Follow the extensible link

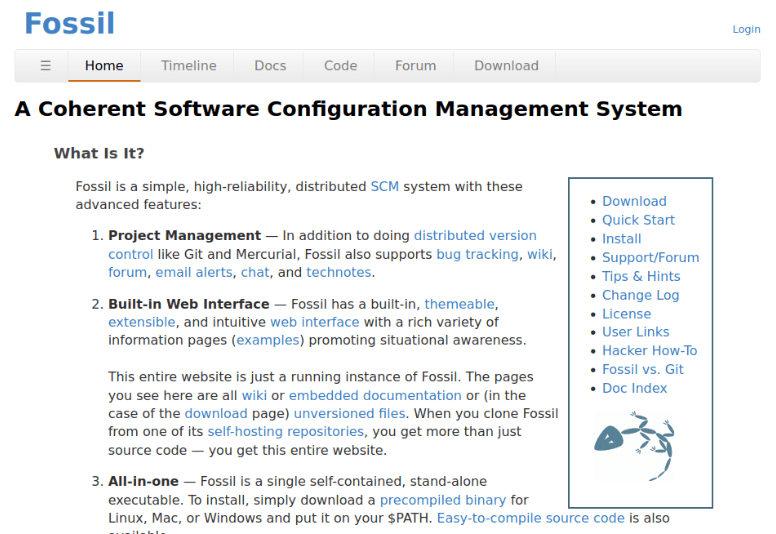pyautogui.click(x=142, y=322)
